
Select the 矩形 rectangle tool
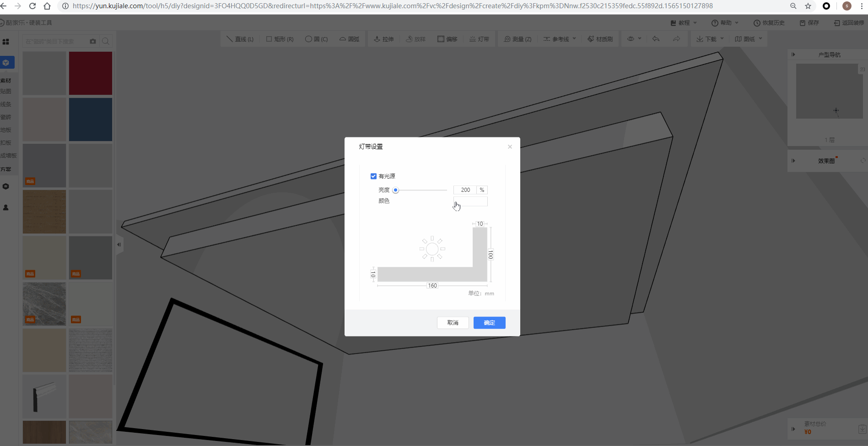280,39
